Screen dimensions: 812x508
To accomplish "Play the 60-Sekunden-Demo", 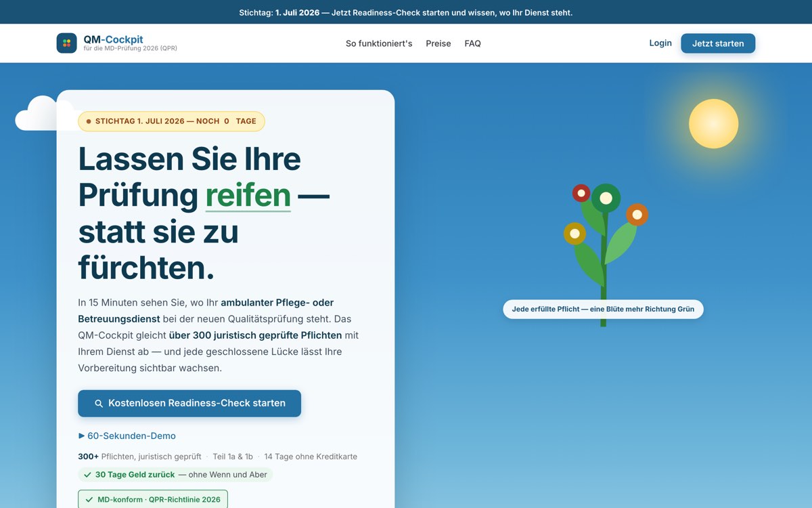I will click(x=127, y=436).
